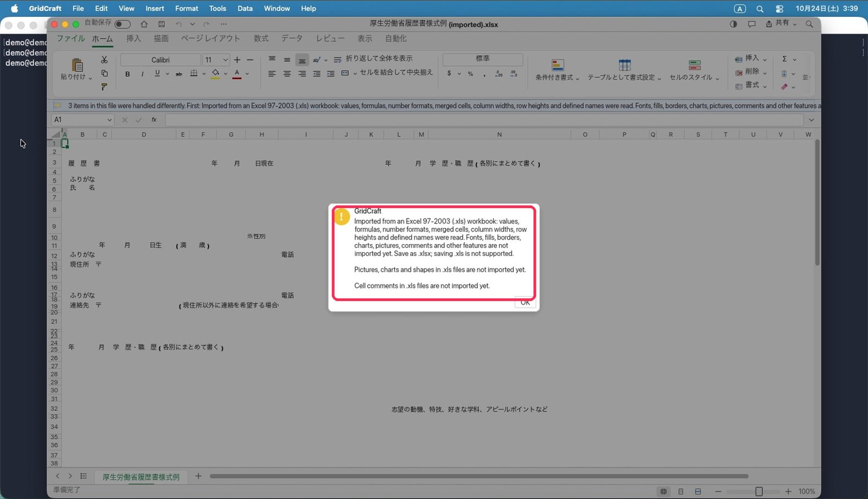Open the File menu in menu bar
Screen dimensions: 868x499
click(78, 8)
